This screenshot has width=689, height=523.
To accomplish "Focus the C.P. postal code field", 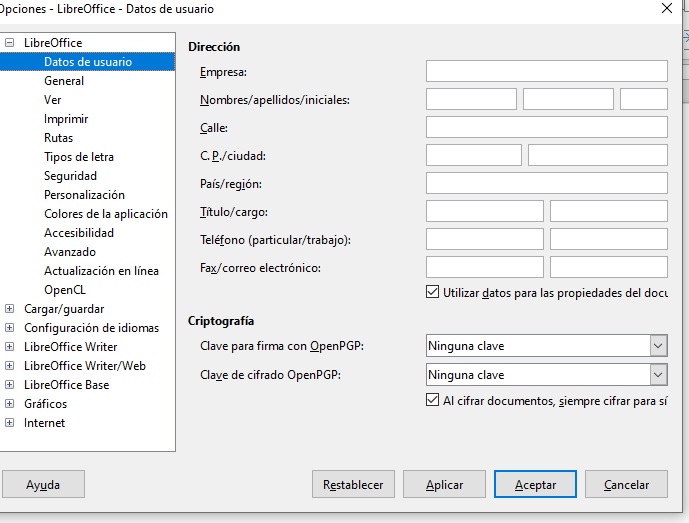I will point(474,155).
